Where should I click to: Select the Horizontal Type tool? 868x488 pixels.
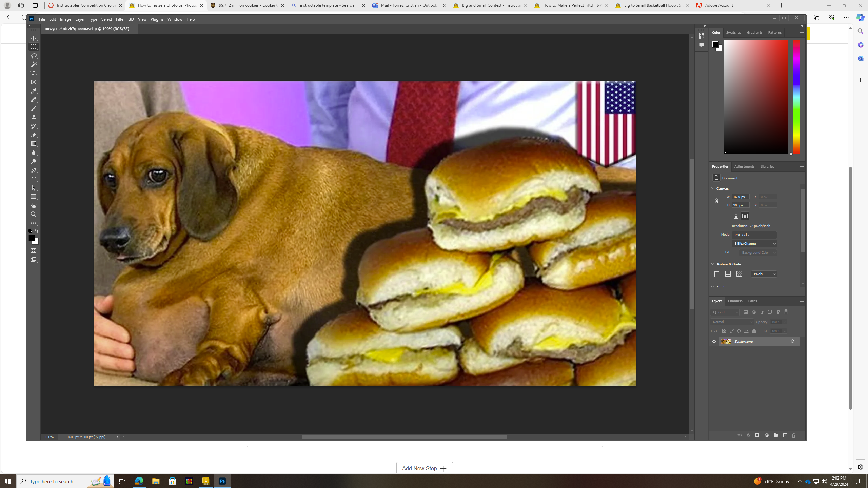coord(34,179)
